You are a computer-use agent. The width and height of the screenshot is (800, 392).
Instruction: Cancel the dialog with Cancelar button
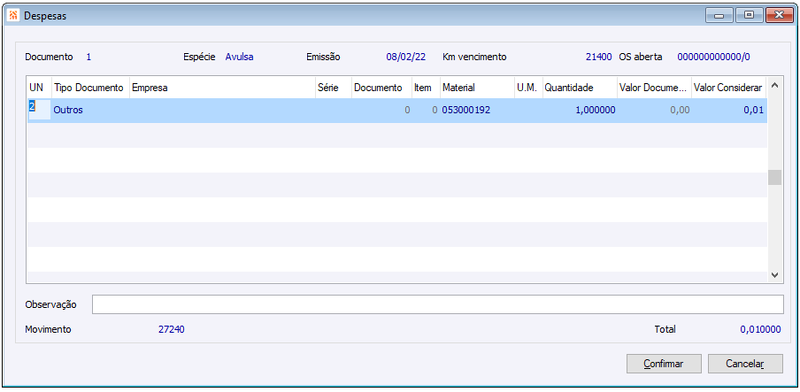pyautogui.click(x=745, y=364)
